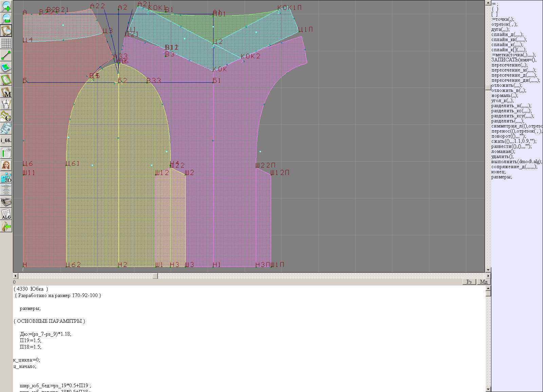Click 'выполнить(dmod\.alg);' in the command list
Viewport: 543px width, 392px height.
[x=516, y=162]
